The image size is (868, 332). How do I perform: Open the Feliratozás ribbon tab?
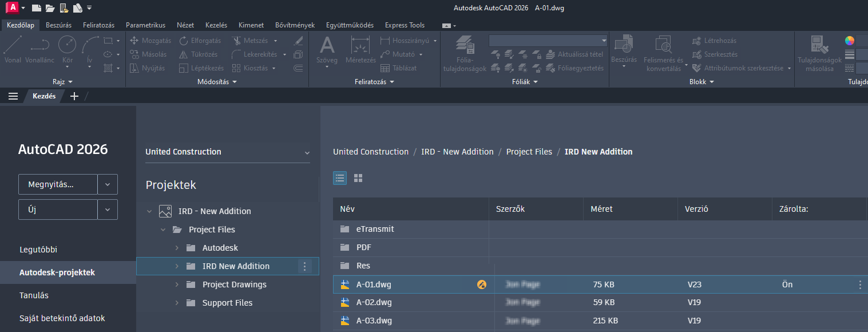[98, 25]
